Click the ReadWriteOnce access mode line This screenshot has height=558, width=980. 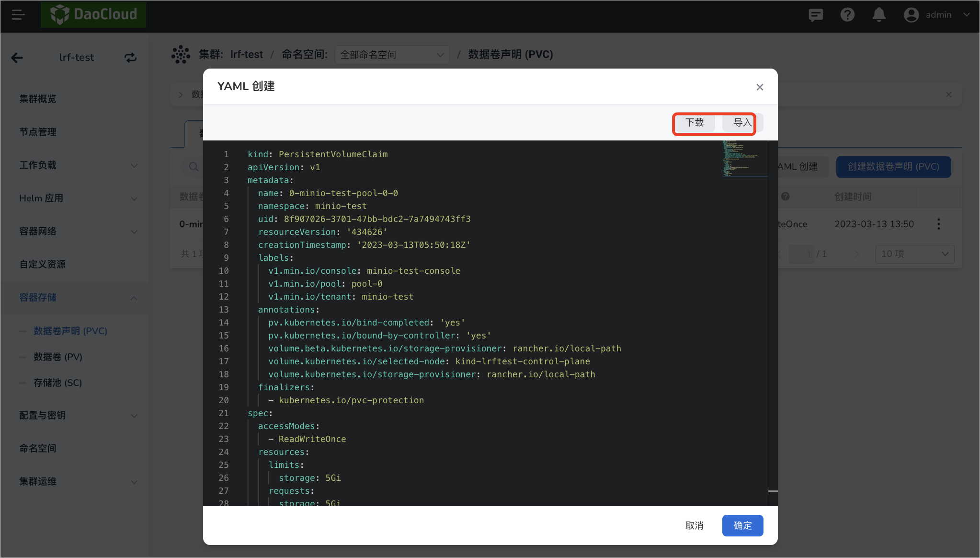tap(307, 439)
